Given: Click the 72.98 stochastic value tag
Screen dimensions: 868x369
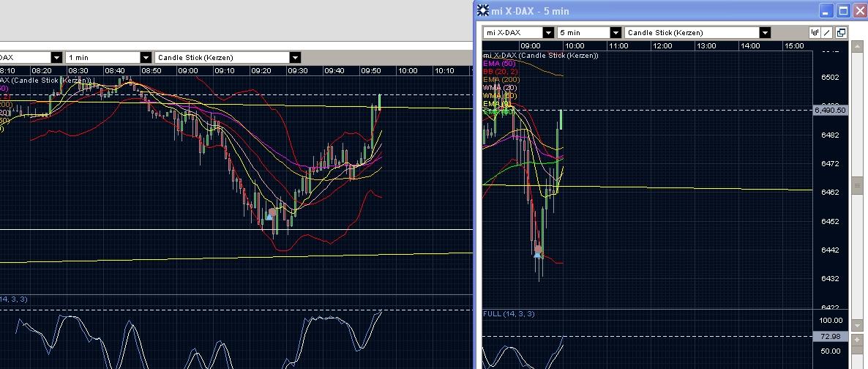Looking at the screenshot, I should [831, 336].
